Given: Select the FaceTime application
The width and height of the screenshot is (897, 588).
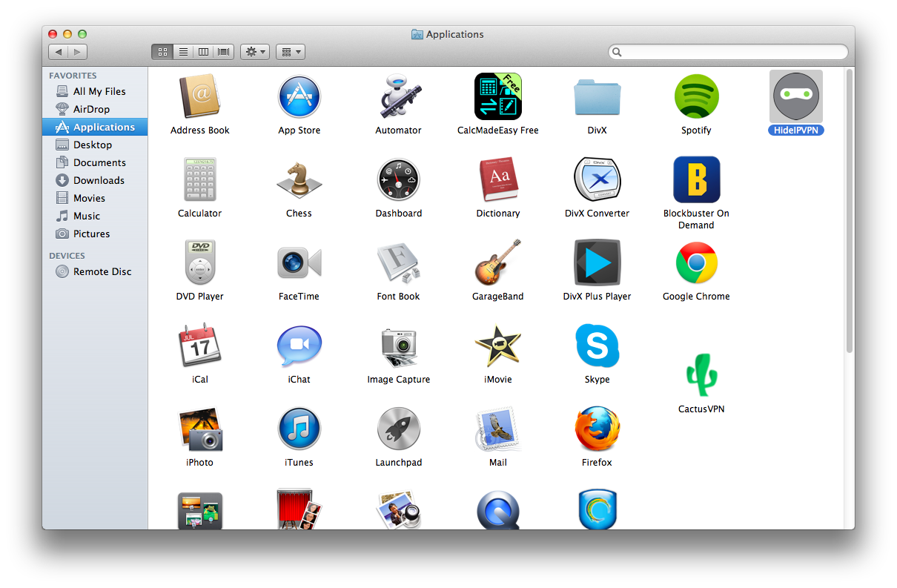Looking at the screenshot, I should tap(299, 263).
